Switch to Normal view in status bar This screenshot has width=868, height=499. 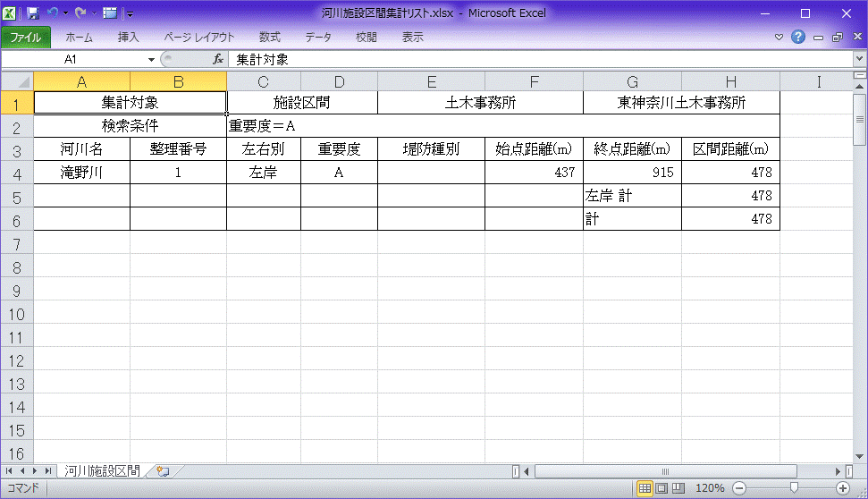[x=644, y=488]
